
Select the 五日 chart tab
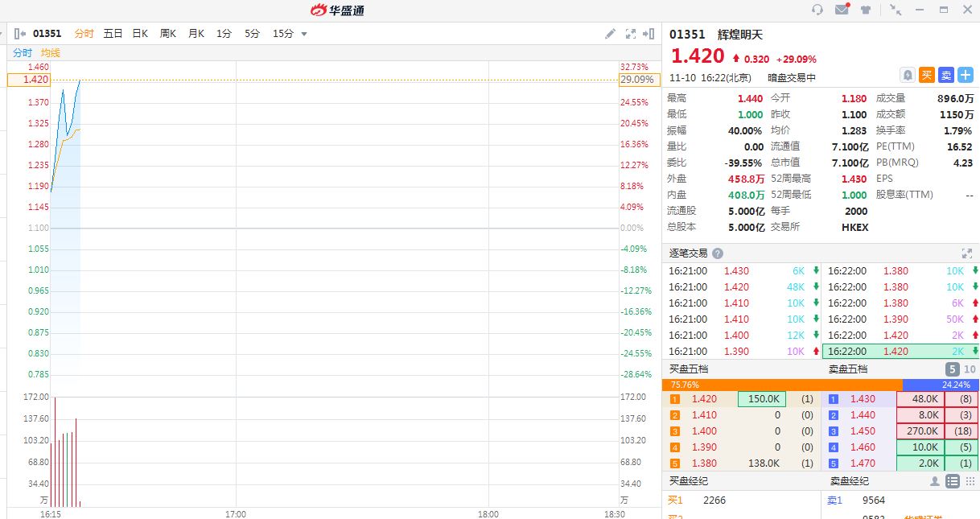point(113,34)
